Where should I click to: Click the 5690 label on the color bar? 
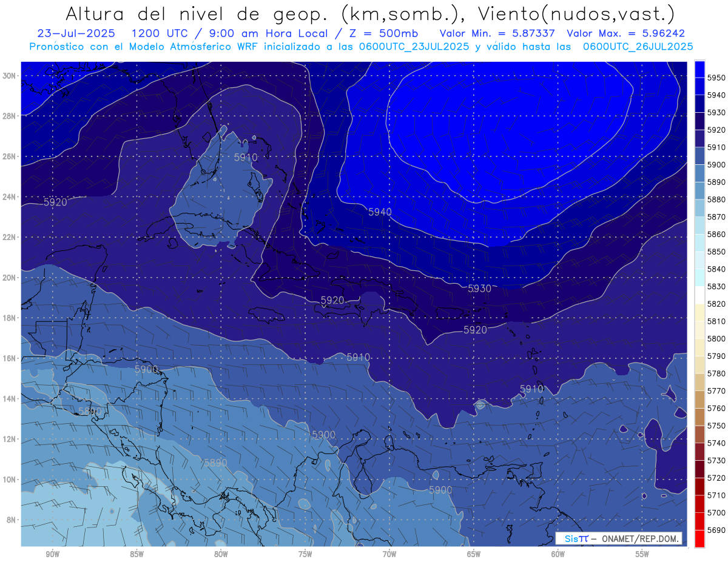(x=716, y=530)
